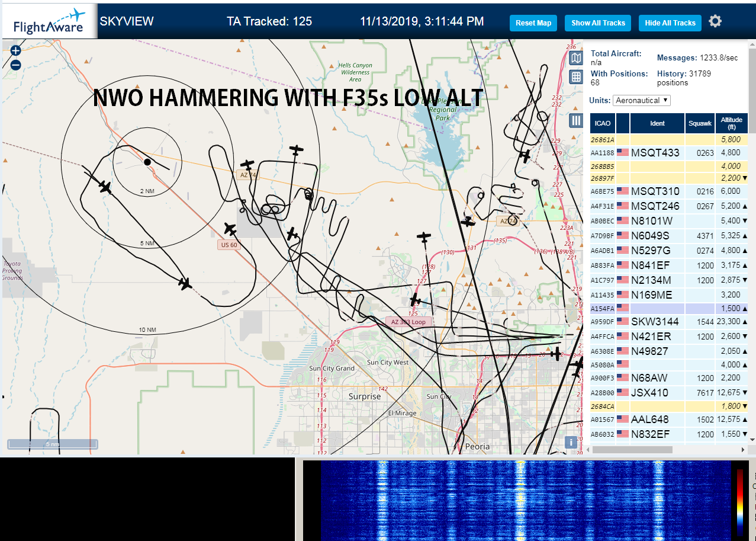Select the aircraft icon between 2 NM and 5 NM labels
The image size is (756, 541).
pos(105,187)
